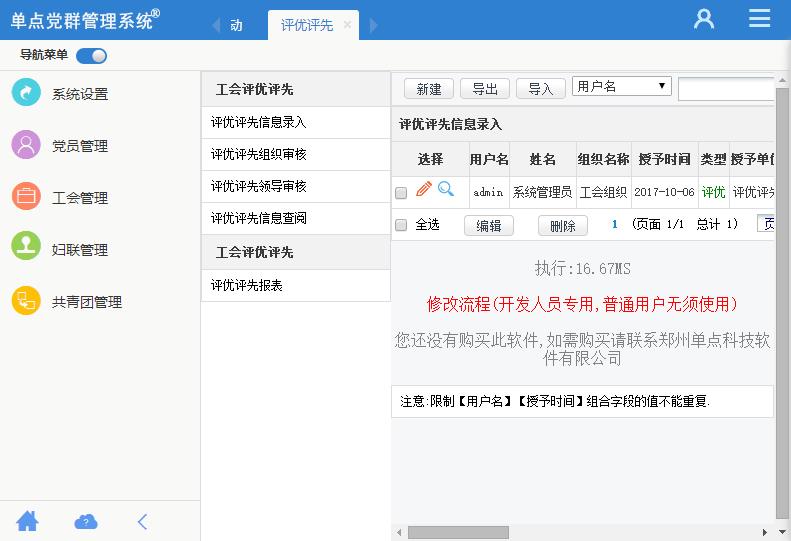Click vertical scrollbar up arrow

781,80
